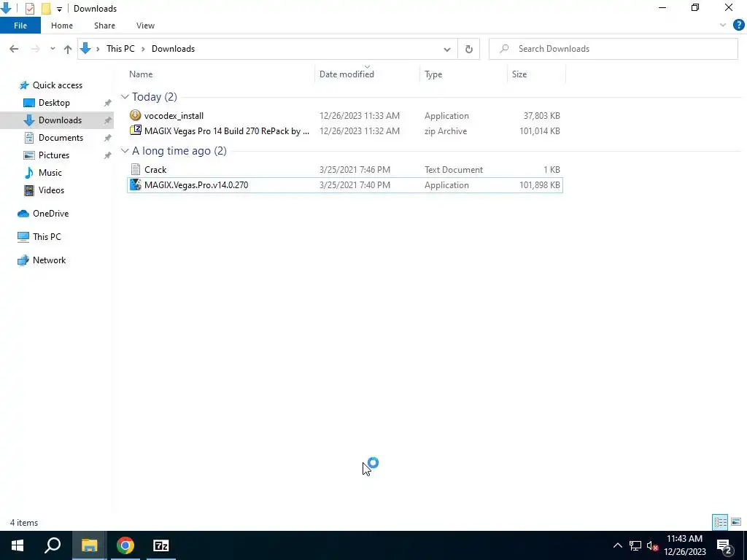Select '12/26/2023 11:33 AM' date cell
This screenshot has width=747, height=560.
tap(359, 116)
